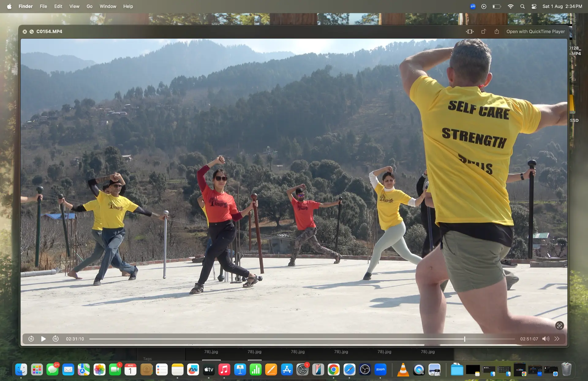Viewport: 588px width, 381px height.
Task: Open Spotlight search in menu bar
Action: [522, 6]
